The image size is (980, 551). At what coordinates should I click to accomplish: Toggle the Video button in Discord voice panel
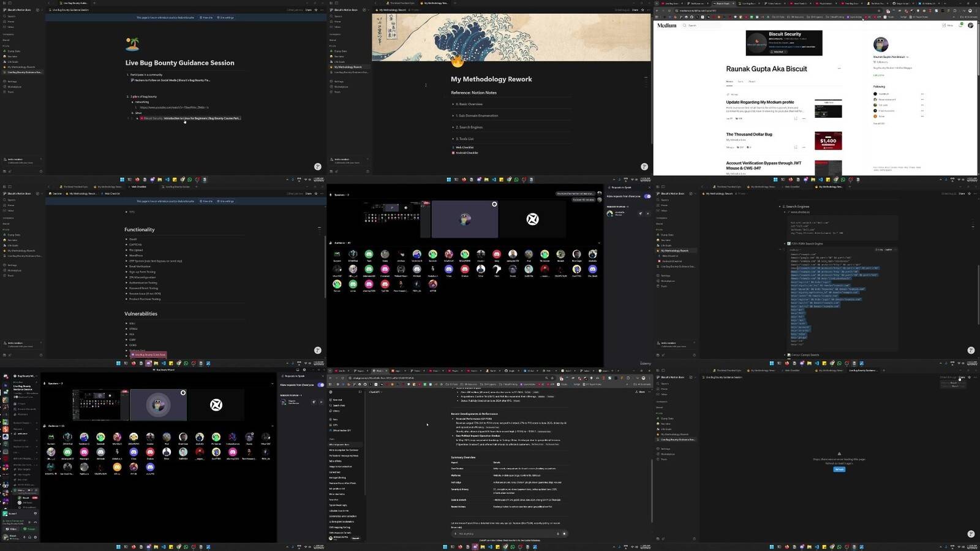tap(13, 529)
